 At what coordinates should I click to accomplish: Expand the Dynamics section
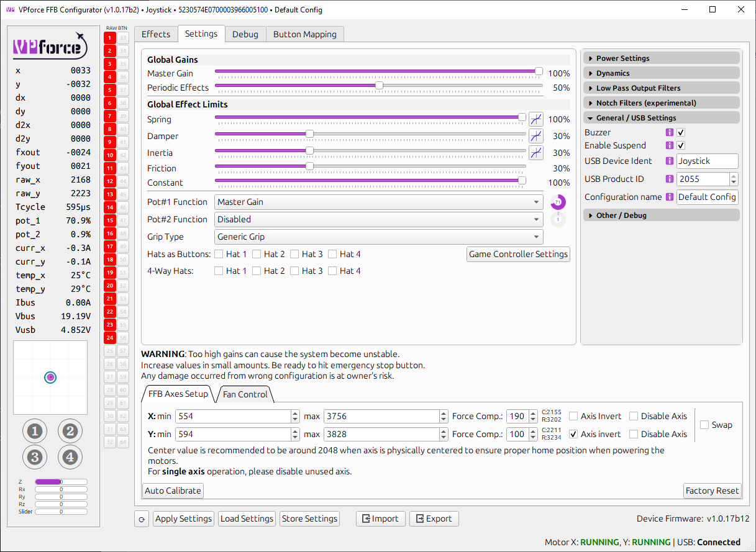[662, 73]
